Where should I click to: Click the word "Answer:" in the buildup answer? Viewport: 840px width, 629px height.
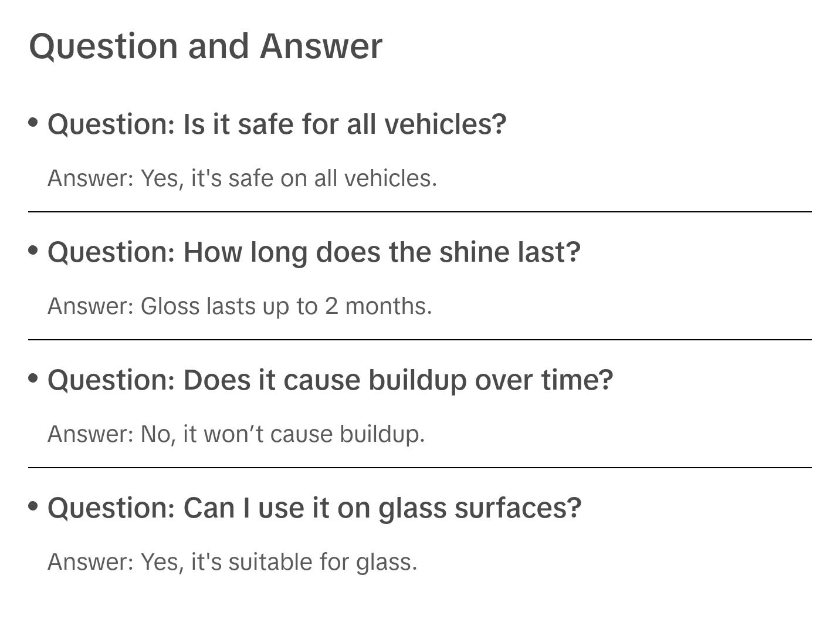tap(91, 434)
